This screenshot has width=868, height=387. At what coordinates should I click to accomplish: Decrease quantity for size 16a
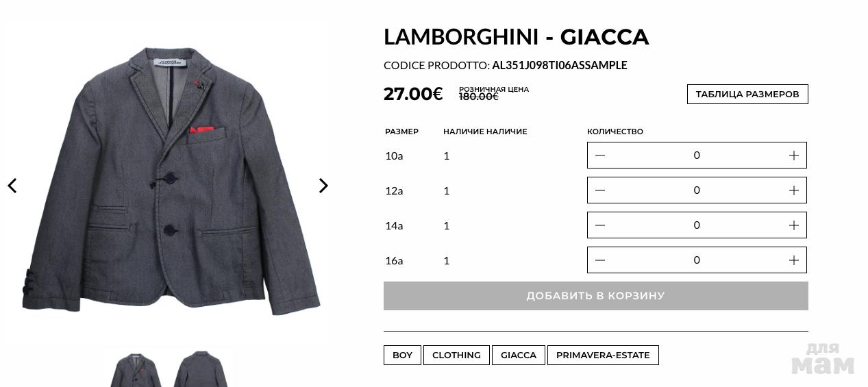(600, 260)
